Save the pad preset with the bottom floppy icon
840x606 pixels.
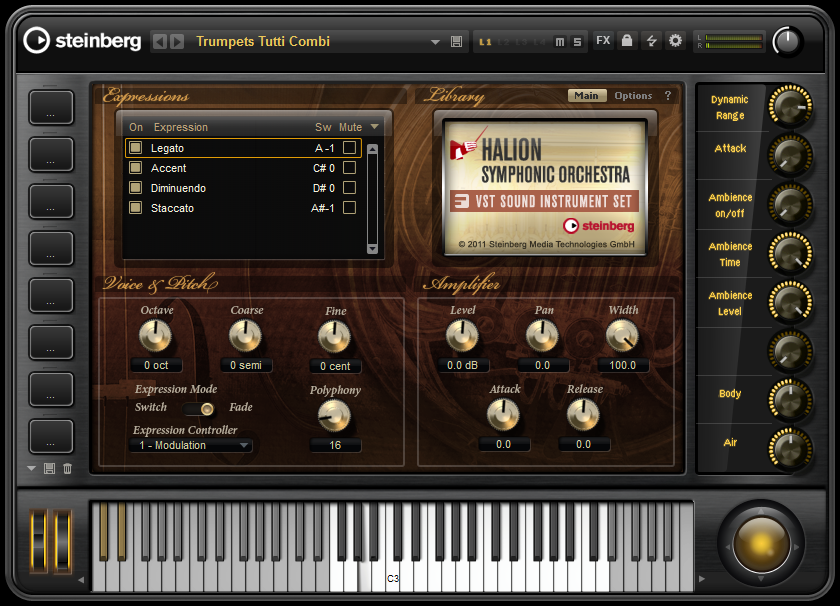(x=49, y=469)
